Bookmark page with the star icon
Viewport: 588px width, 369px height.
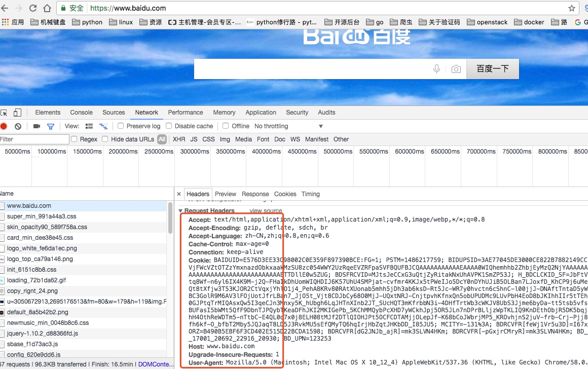click(571, 8)
